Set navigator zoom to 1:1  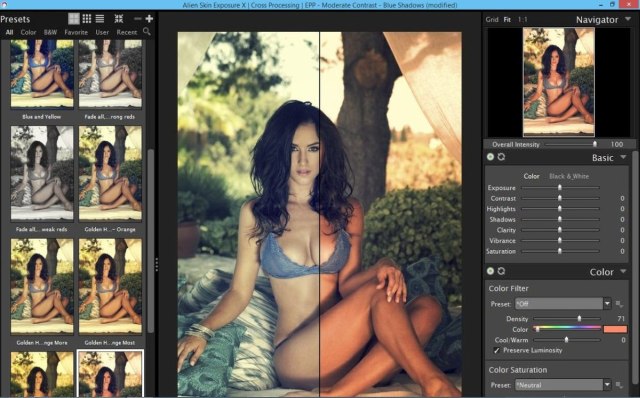(x=522, y=19)
